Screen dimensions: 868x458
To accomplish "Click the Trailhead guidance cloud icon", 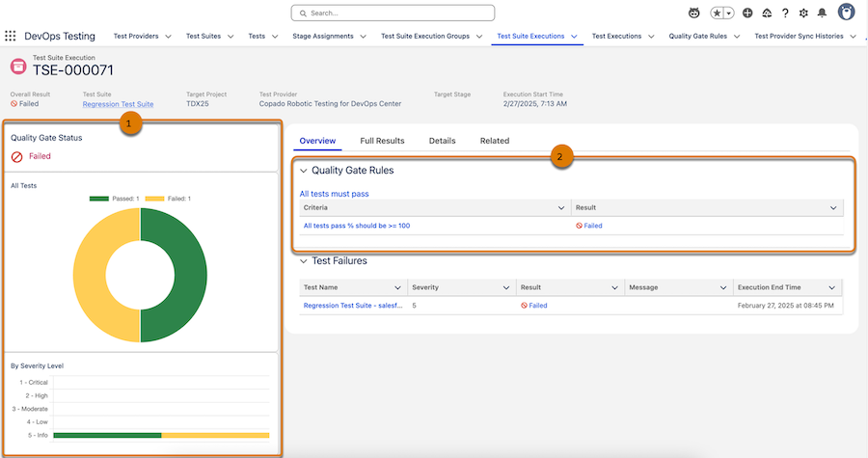I will [767, 13].
